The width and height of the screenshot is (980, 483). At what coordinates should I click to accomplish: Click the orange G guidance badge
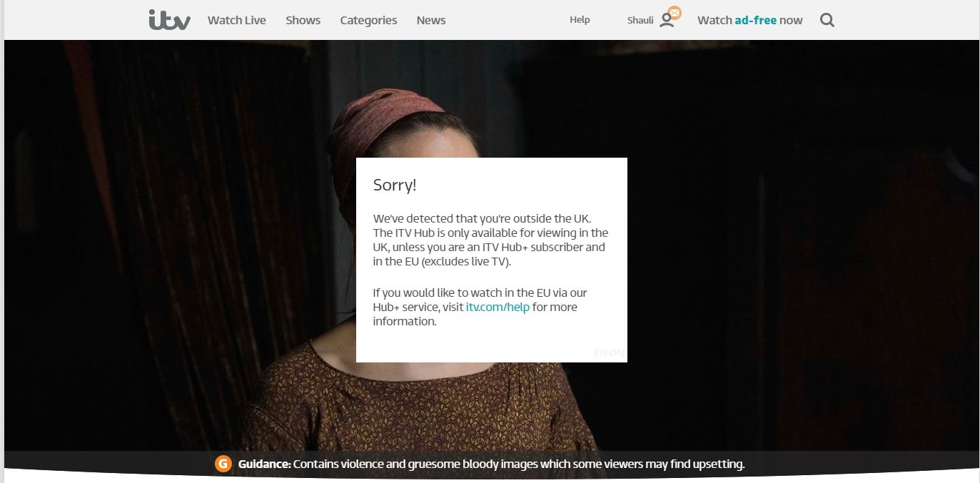click(223, 464)
